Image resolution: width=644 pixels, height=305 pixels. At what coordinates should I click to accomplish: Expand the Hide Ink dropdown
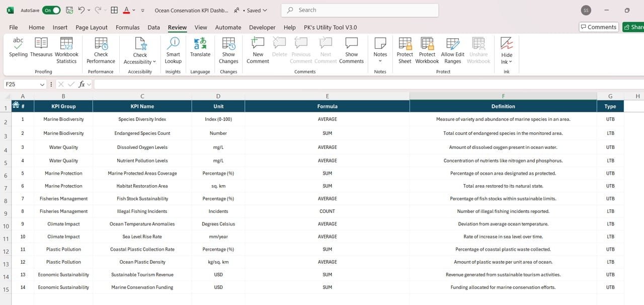[511, 62]
